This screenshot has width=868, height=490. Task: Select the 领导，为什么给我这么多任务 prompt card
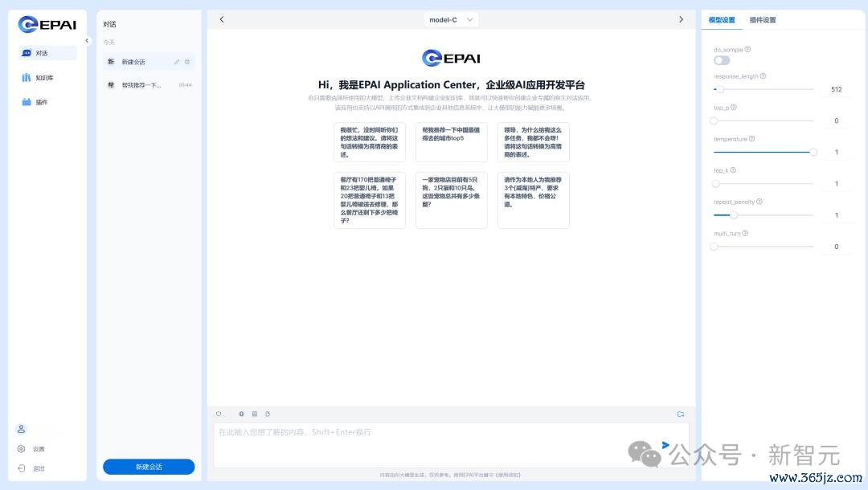[533, 142]
